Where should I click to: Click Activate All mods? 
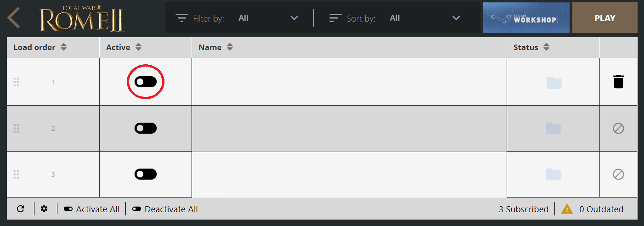(92, 209)
